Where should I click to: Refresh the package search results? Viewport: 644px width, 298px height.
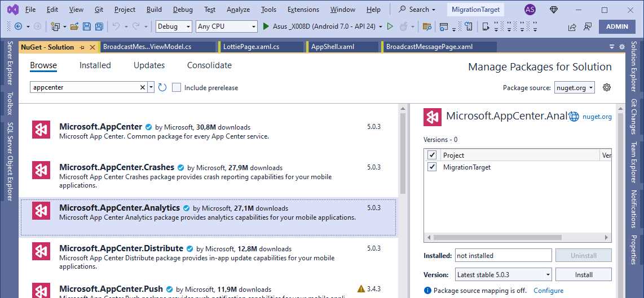tap(162, 87)
